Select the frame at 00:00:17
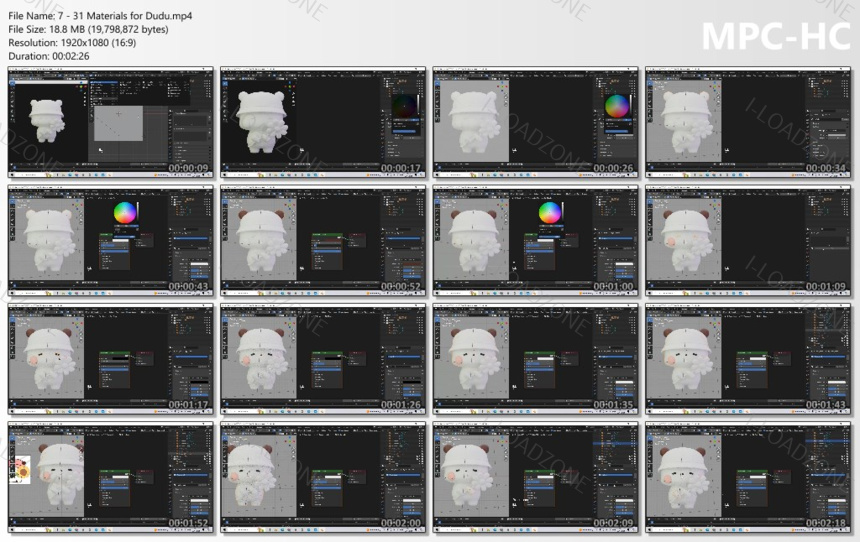The image size is (860, 542). tap(323, 122)
